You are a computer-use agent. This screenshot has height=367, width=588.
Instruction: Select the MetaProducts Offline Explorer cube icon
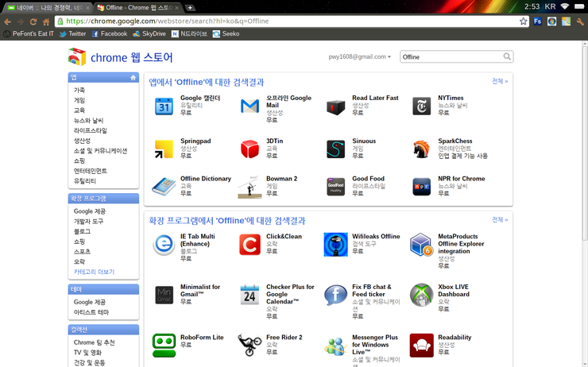421,245
